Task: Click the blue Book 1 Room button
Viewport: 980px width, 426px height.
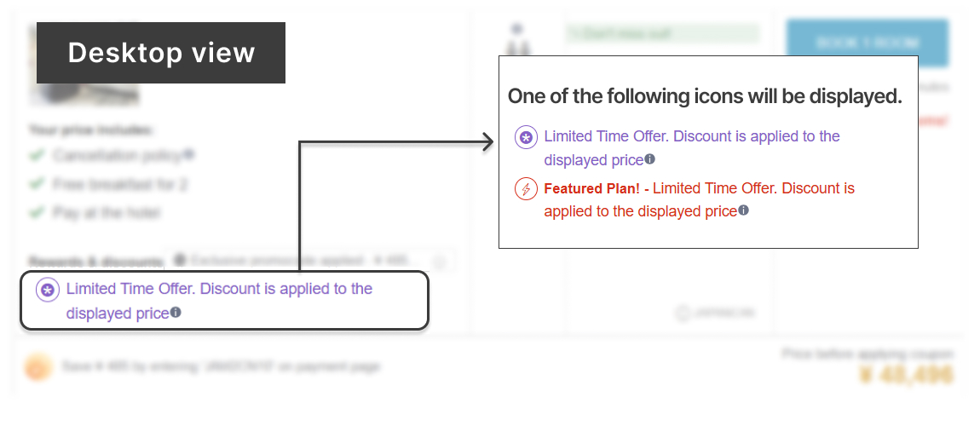Action: coord(868,43)
